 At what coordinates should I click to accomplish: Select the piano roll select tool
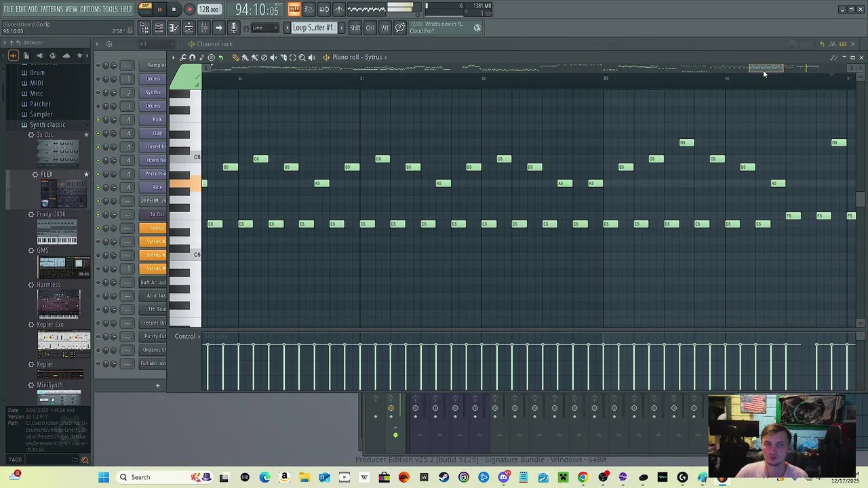click(x=292, y=58)
